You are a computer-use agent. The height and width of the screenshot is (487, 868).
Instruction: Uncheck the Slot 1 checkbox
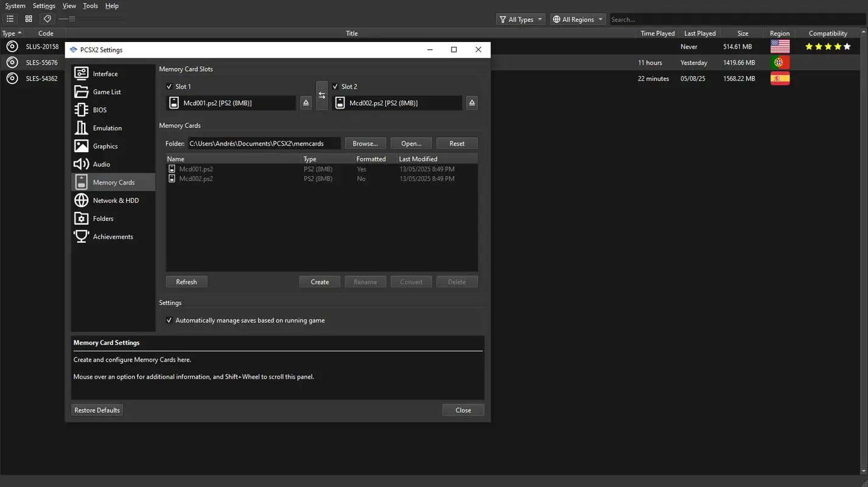coord(169,86)
